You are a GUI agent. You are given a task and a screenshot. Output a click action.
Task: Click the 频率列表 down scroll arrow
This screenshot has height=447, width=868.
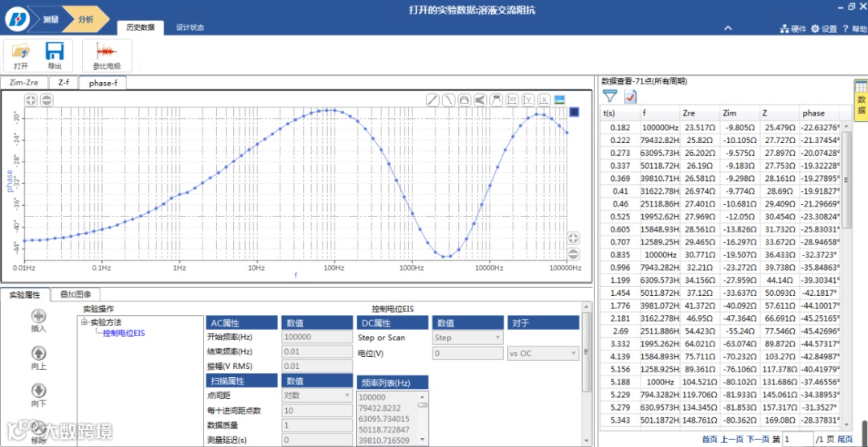tap(423, 439)
